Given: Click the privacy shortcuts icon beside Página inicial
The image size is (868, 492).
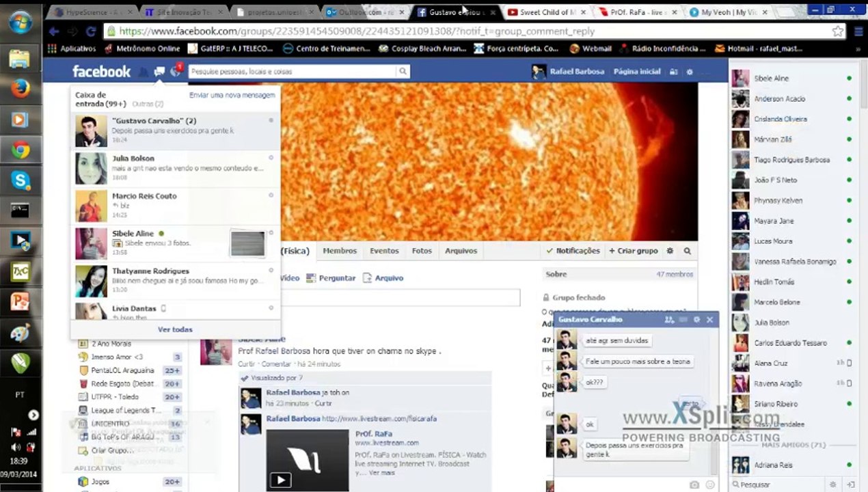Looking at the screenshot, I should point(673,72).
